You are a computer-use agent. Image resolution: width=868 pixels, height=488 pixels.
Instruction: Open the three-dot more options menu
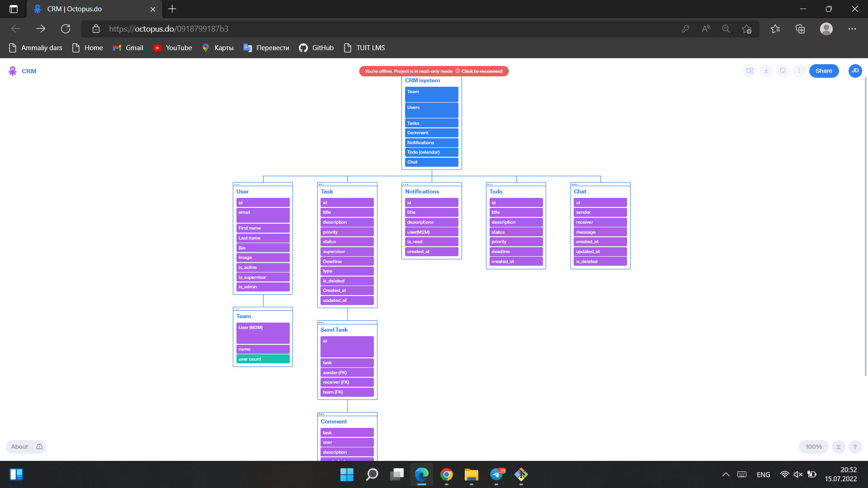[x=799, y=71]
